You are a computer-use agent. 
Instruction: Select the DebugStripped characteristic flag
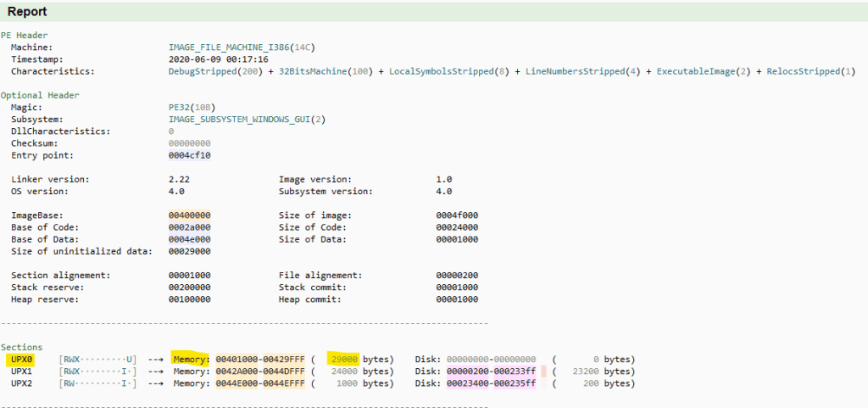199,71
